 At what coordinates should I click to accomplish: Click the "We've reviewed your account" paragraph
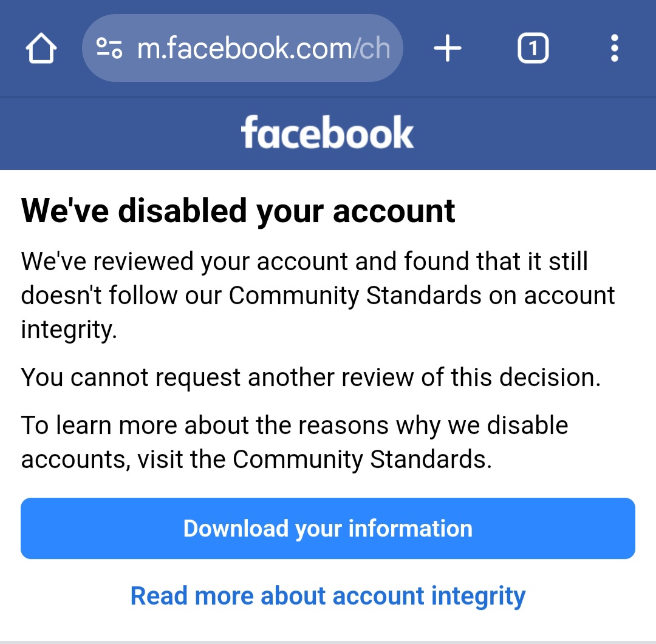pos(318,295)
